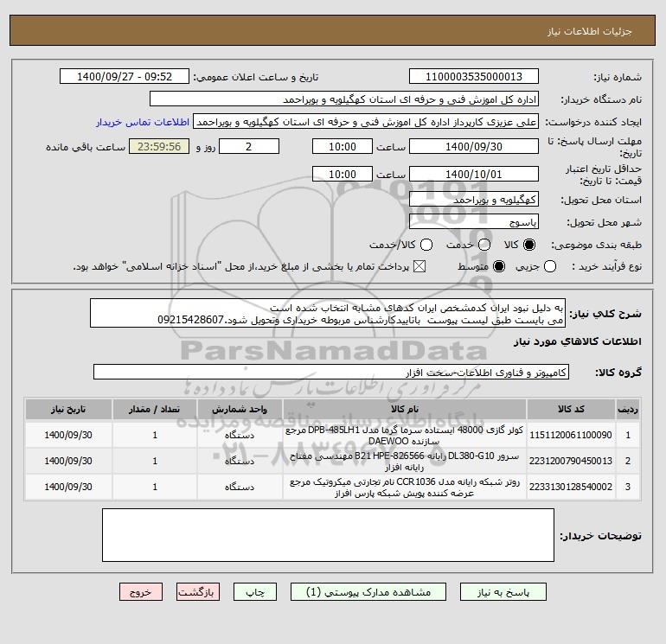Screen dimensions: 666x644
Task: Click the delivery city یاسوج field
Action: click(474, 222)
